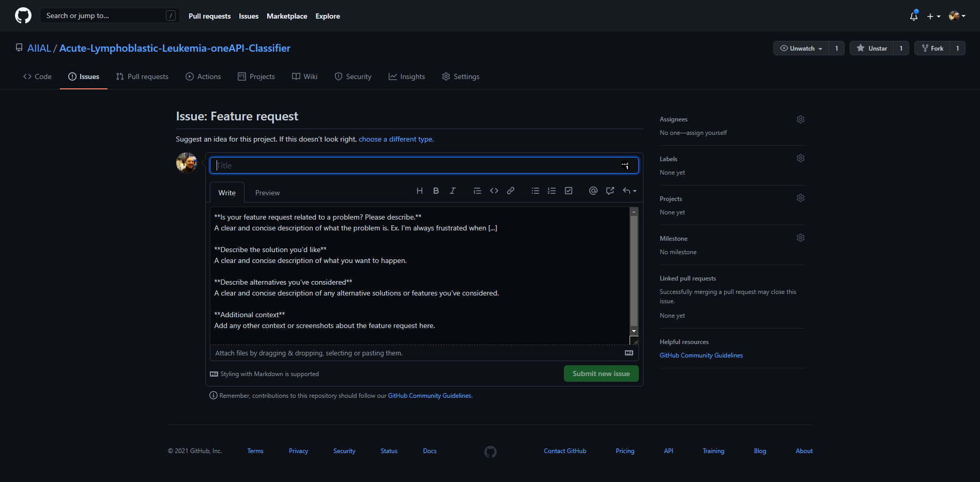Reference an issue or pull request icon

(x=610, y=191)
